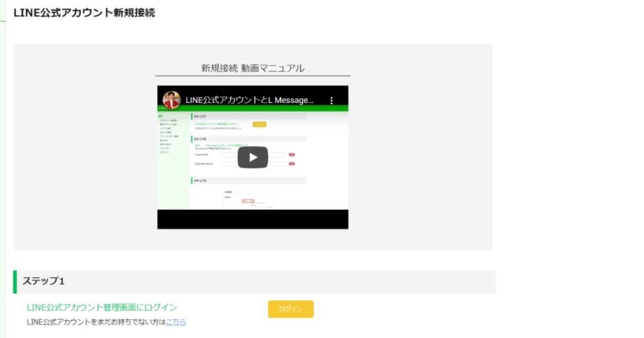Click the small yellow button inside video preview

[x=259, y=124]
